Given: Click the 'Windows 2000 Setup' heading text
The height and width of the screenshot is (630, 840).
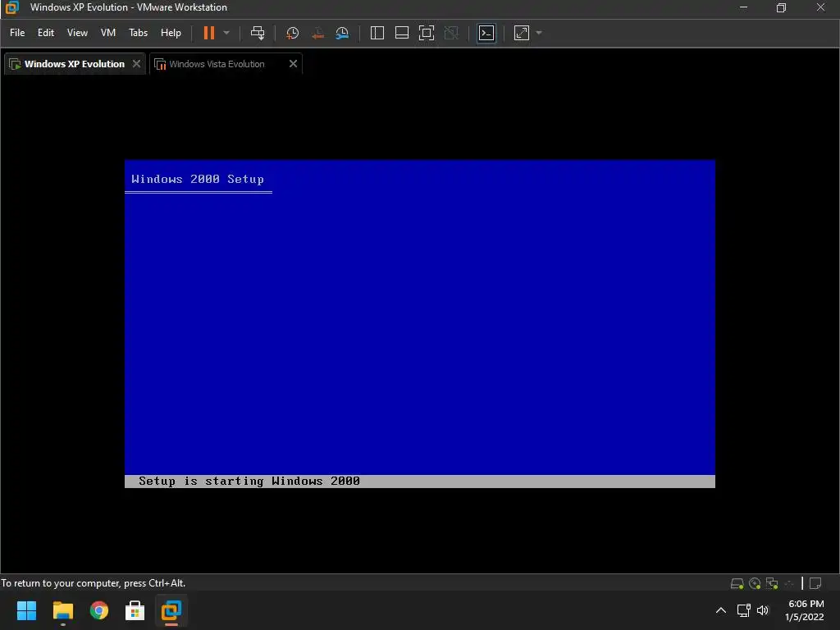Looking at the screenshot, I should (x=198, y=179).
